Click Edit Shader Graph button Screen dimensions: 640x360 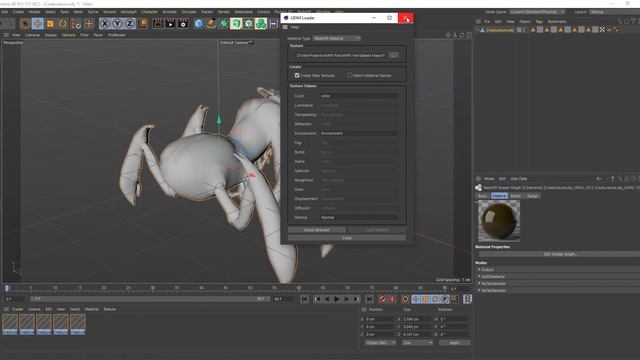560,254
